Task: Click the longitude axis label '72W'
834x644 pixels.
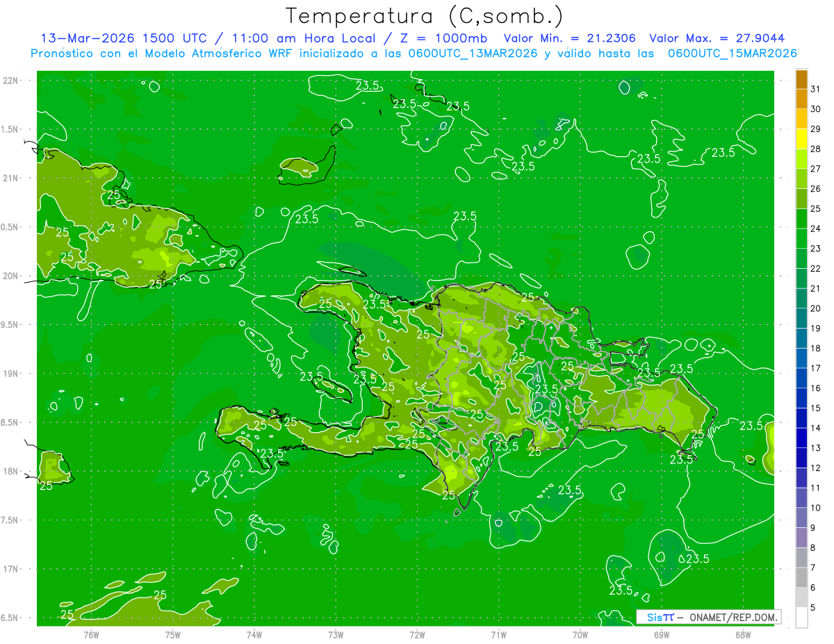Action: coord(417,635)
